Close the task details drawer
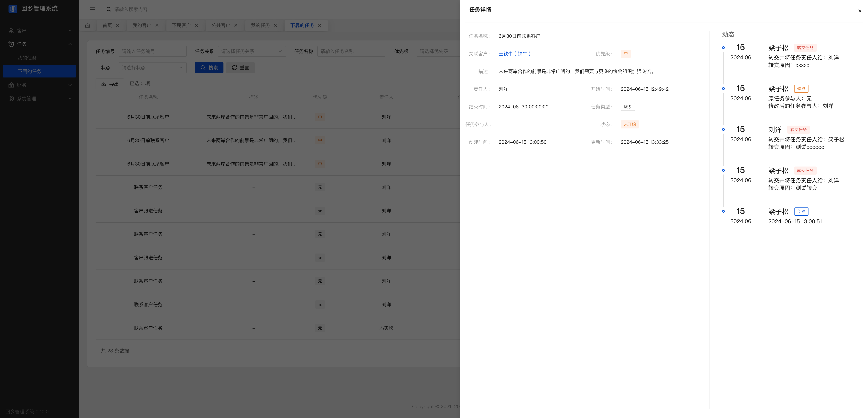Viewport: 868px width, 418px height. pos(859,11)
